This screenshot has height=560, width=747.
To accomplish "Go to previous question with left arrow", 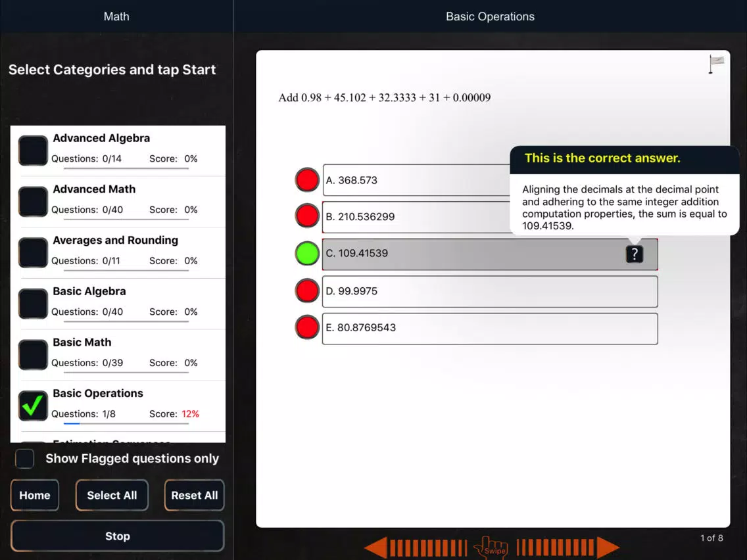I will [376, 547].
